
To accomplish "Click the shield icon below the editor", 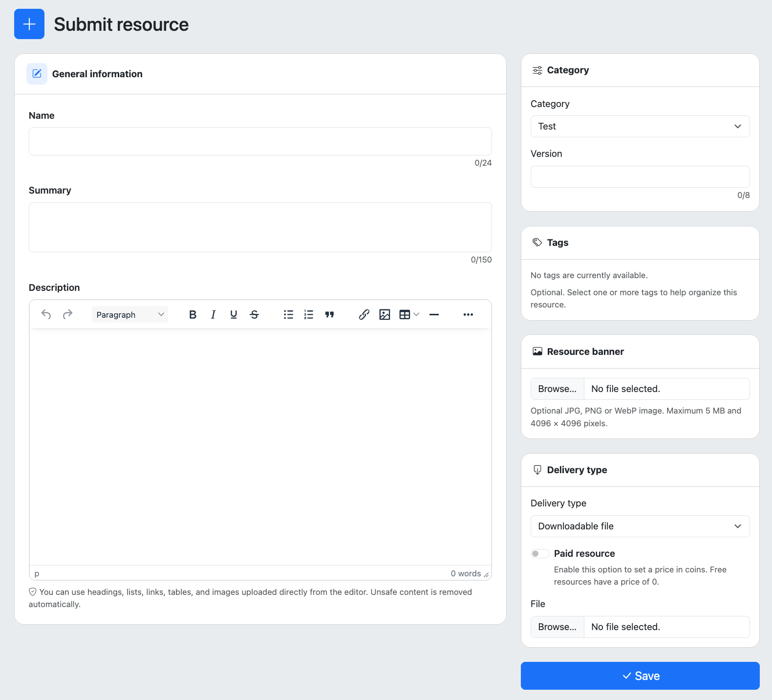I will pos(33,592).
